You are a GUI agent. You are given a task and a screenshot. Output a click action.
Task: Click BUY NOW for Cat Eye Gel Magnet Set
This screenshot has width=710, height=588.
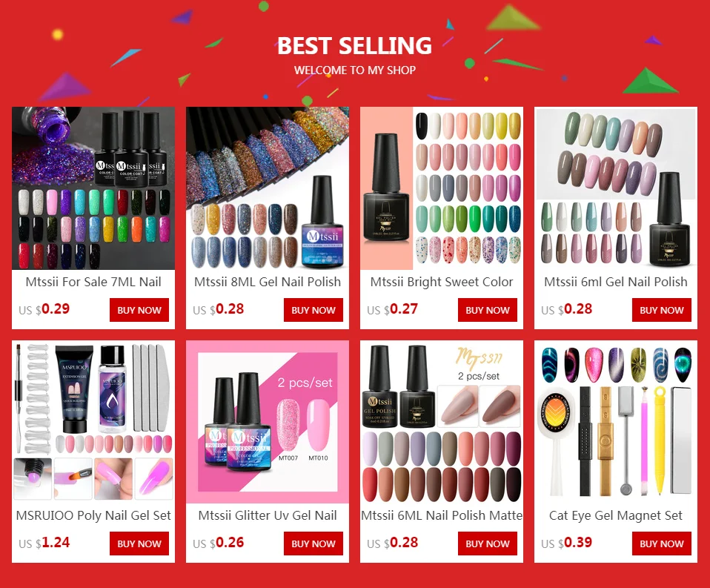point(662,544)
